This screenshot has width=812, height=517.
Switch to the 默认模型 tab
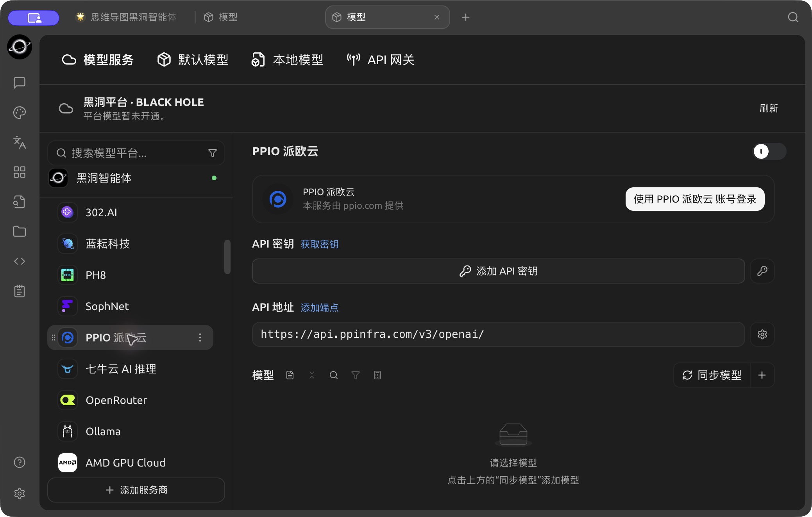point(193,60)
